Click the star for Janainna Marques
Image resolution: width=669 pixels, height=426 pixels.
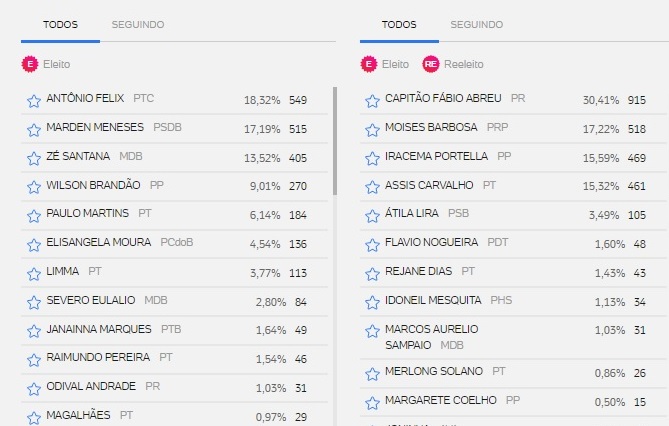[34, 331]
